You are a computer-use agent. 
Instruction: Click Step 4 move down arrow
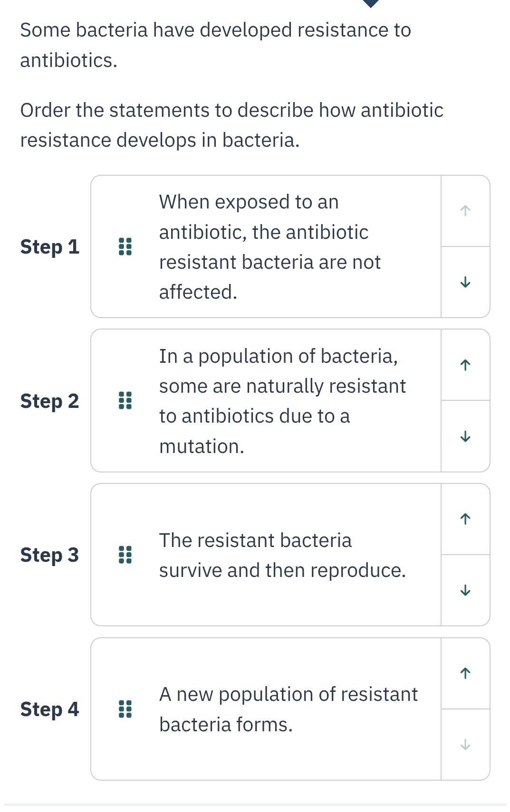pos(465,745)
